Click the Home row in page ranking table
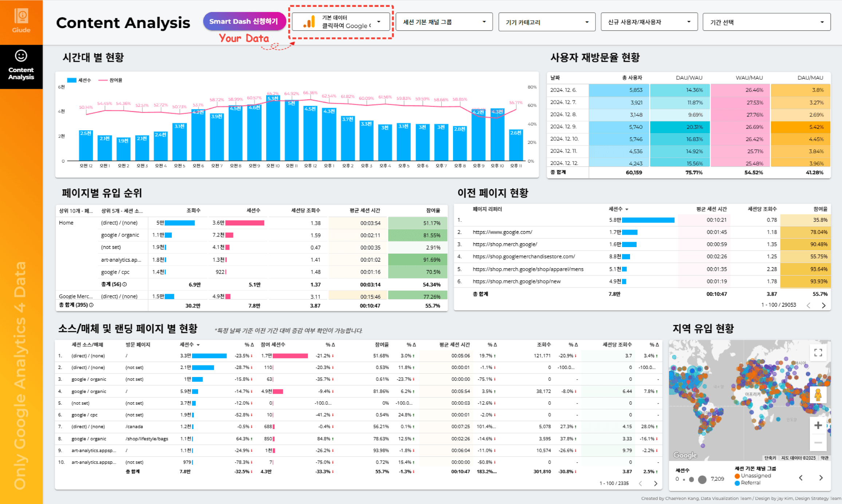This screenshot has width=842, height=504. [x=66, y=223]
